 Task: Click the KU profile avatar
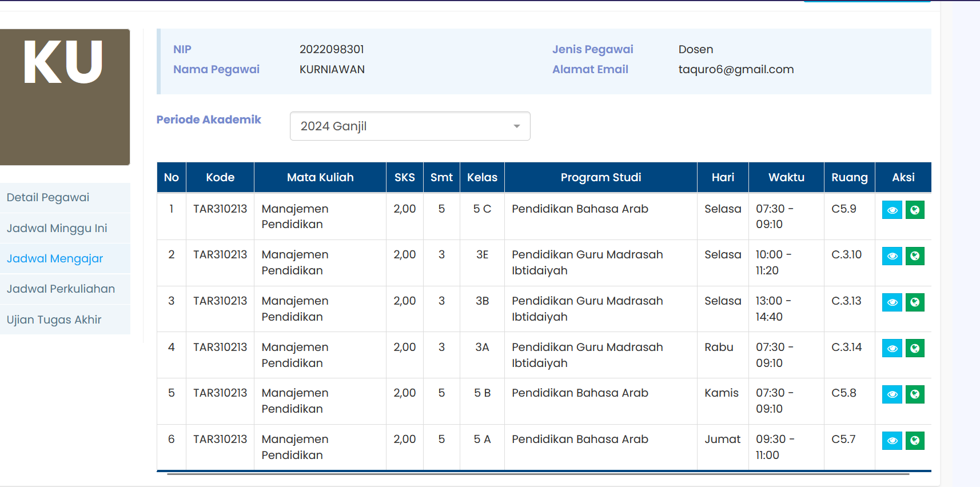(65, 97)
